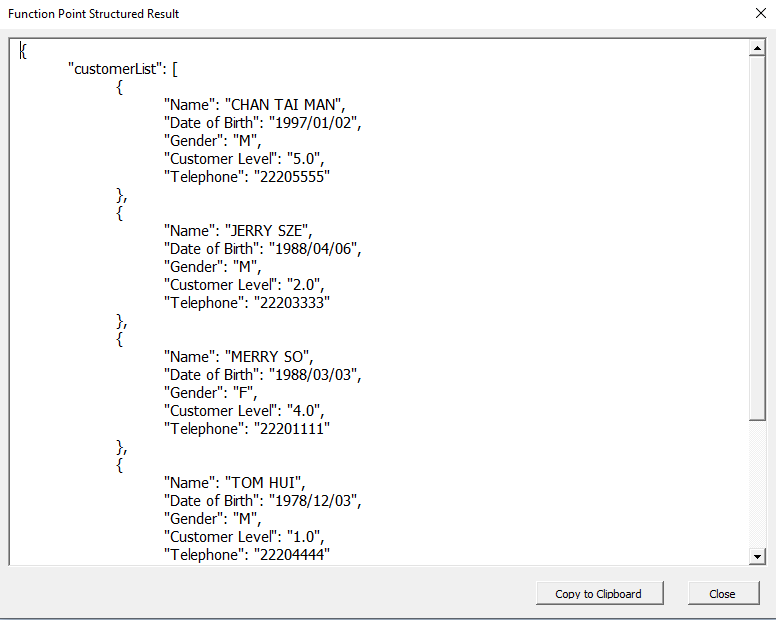The height and width of the screenshot is (620, 776).
Task: Click the "Gender": "F" line
Action: pos(210,393)
